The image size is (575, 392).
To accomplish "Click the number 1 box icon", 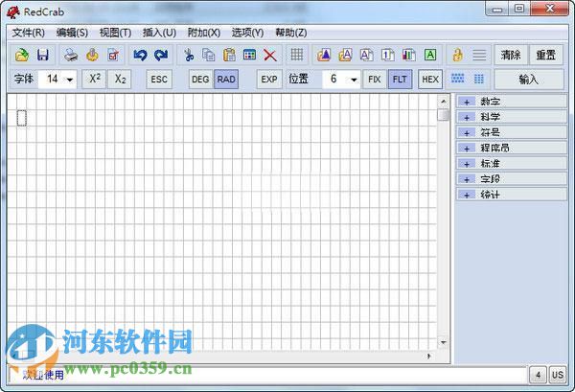I will pyautogui.click(x=387, y=55).
